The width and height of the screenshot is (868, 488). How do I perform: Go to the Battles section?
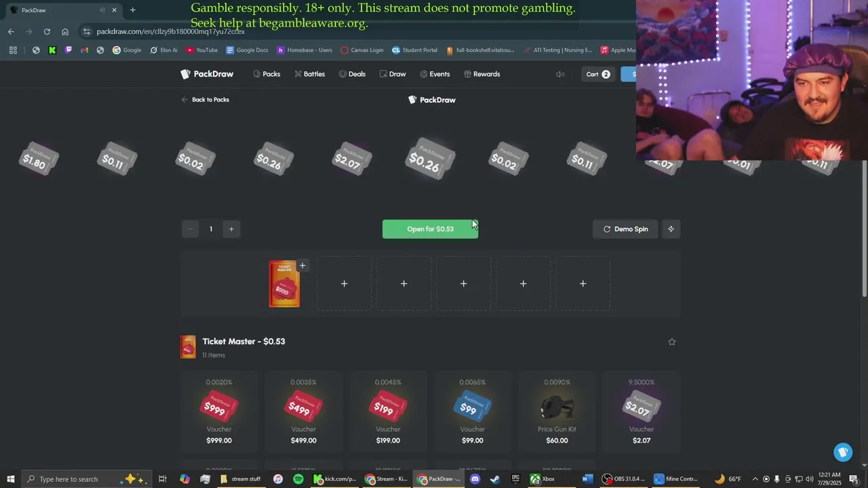point(309,74)
